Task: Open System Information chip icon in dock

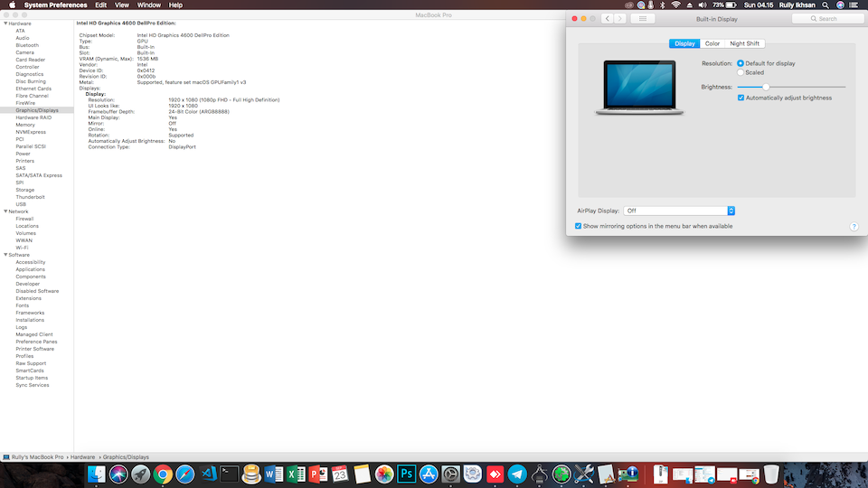Action: [627, 474]
